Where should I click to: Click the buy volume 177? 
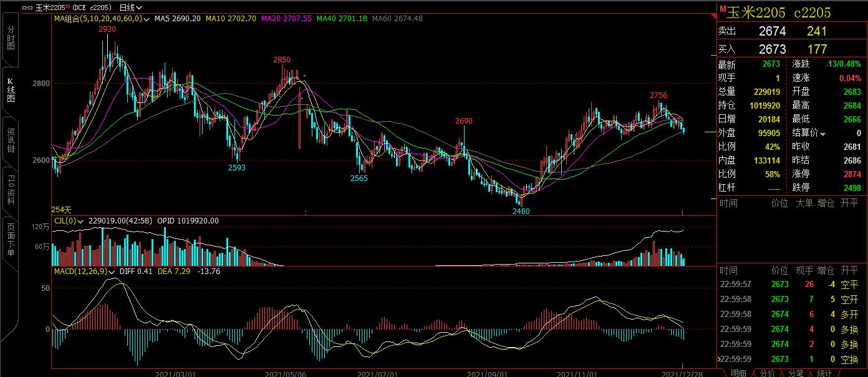tap(817, 49)
